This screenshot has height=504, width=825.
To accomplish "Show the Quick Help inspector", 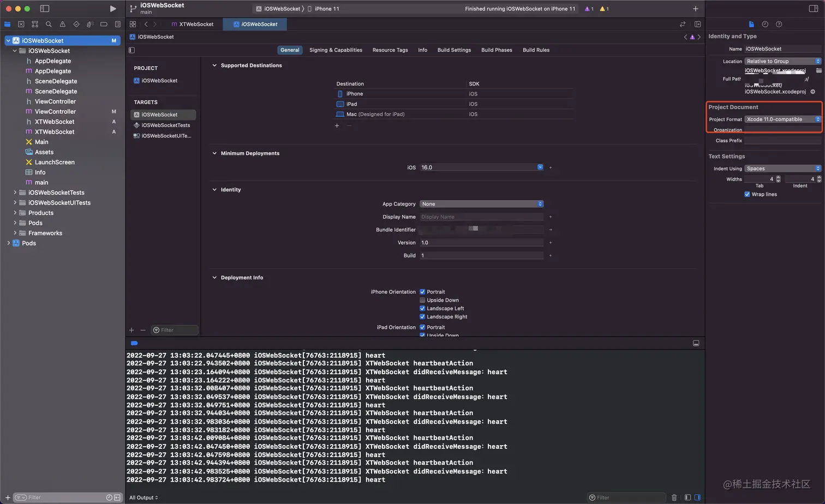I will [x=779, y=24].
